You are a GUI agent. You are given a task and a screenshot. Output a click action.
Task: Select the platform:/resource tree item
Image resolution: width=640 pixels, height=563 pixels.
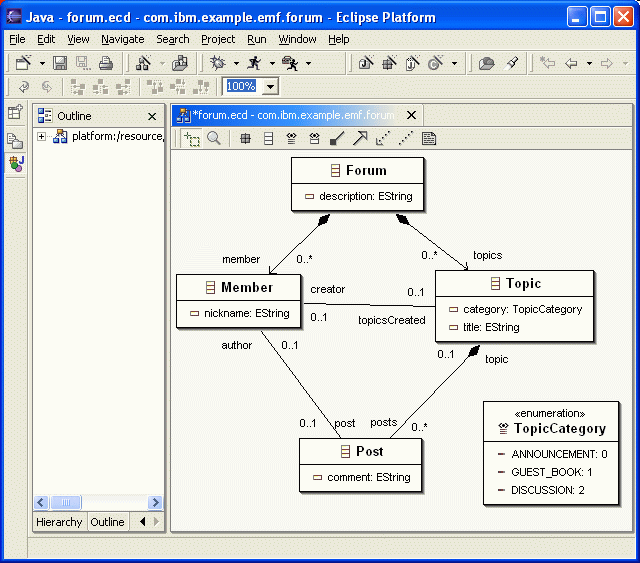[x=109, y=136]
